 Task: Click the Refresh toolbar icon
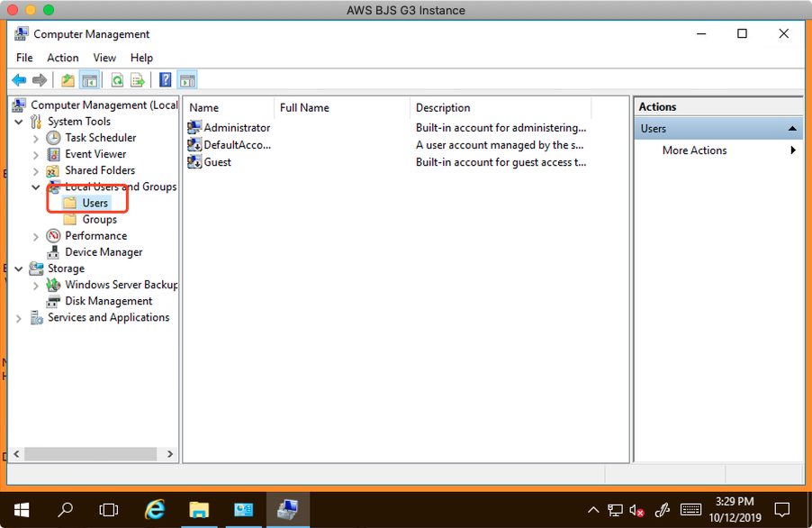[x=117, y=80]
